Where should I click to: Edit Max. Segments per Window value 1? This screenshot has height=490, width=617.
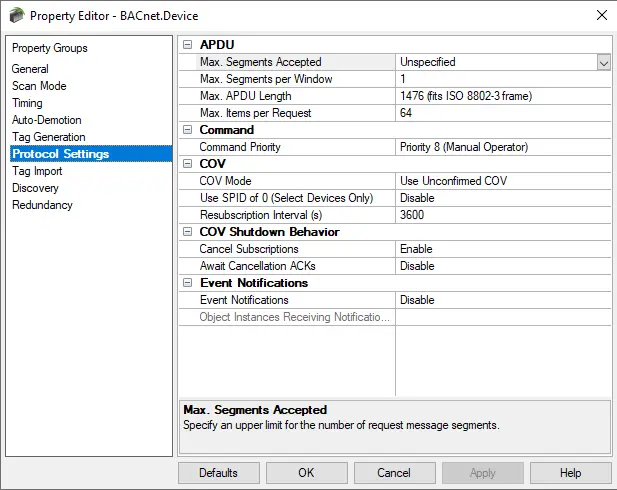tap(503, 79)
